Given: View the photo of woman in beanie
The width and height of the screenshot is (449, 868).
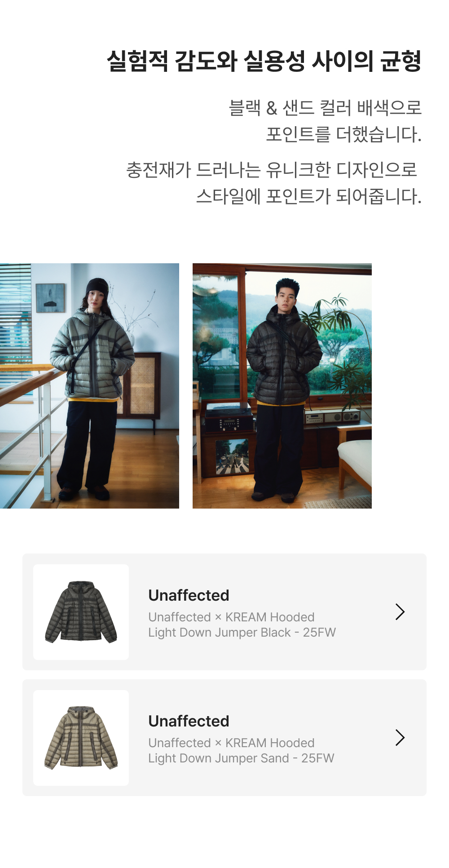Looking at the screenshot, I should pyautogui.click(x=89, y=386).
